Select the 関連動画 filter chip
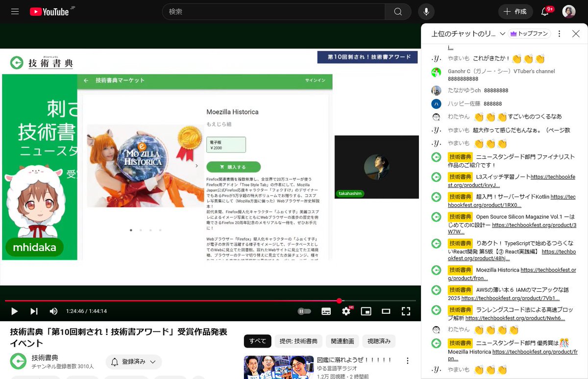This screenshot has width=588, height=379. [343, 341]
